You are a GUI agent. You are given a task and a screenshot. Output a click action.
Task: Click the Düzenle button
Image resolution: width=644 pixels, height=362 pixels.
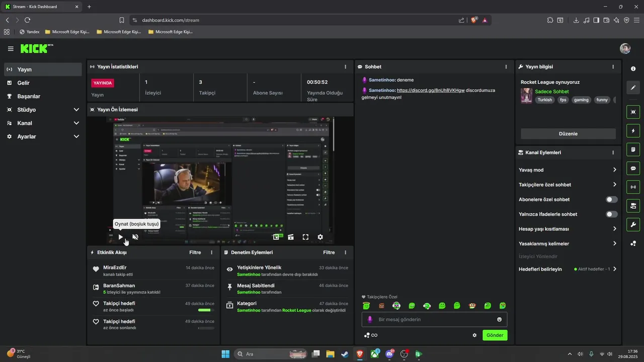click(x=568, y=134)
